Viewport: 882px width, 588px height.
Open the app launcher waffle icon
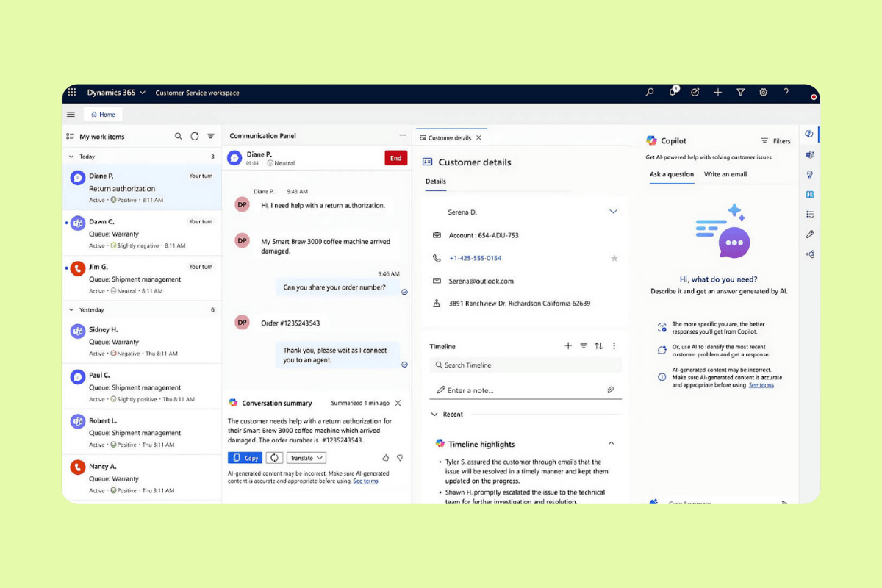[x=72, y=93]
